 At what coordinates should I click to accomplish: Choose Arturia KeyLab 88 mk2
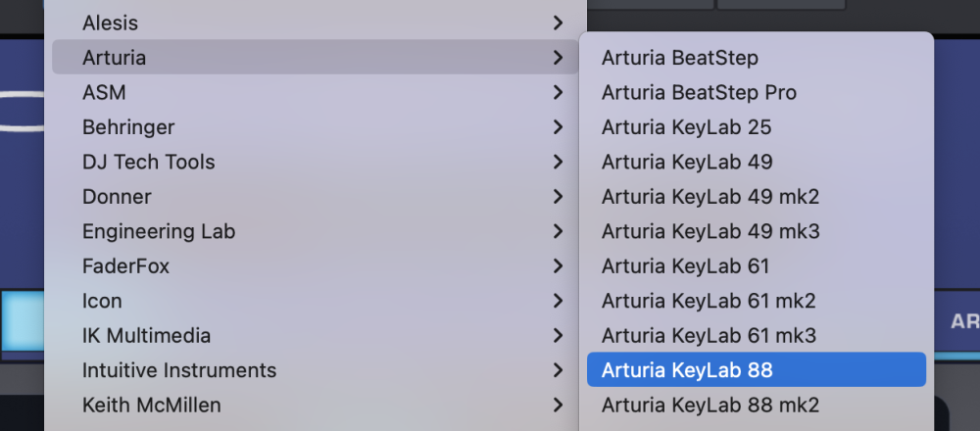coord(710,405)
